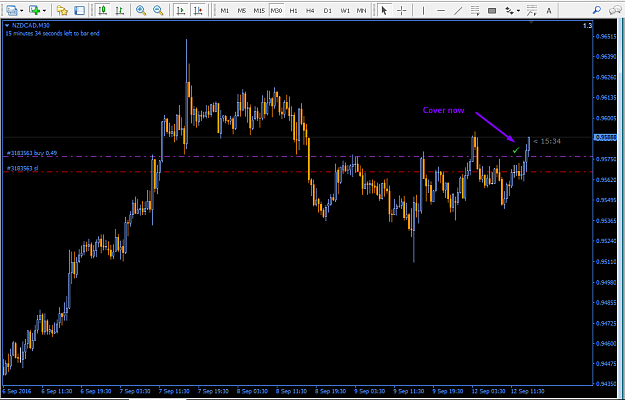Viewport: 625px width, 400px height.
Task: Click the 0.9651 price axis label
Action: click(606, 36)
